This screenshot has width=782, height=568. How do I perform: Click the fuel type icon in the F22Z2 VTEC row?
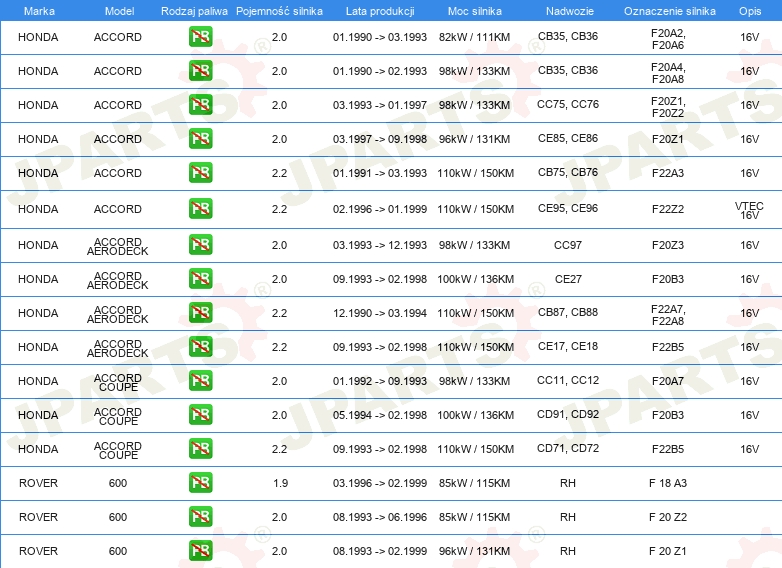200,208
